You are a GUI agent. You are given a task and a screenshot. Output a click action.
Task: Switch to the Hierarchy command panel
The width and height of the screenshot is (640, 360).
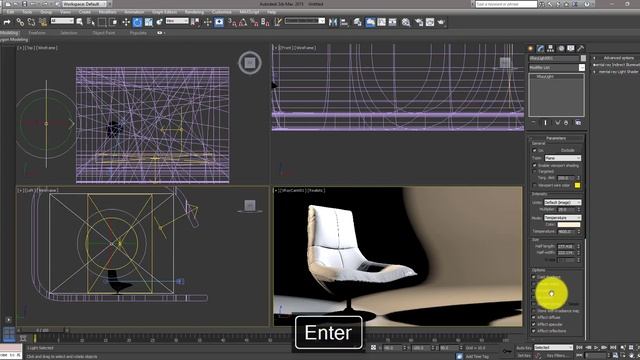click(x=551, y=49)
